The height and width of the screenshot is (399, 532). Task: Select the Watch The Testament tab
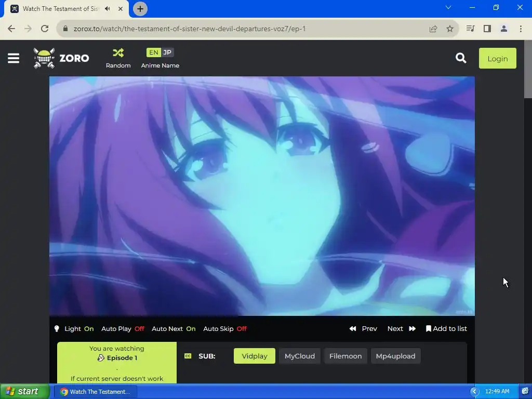click(60, 9)
